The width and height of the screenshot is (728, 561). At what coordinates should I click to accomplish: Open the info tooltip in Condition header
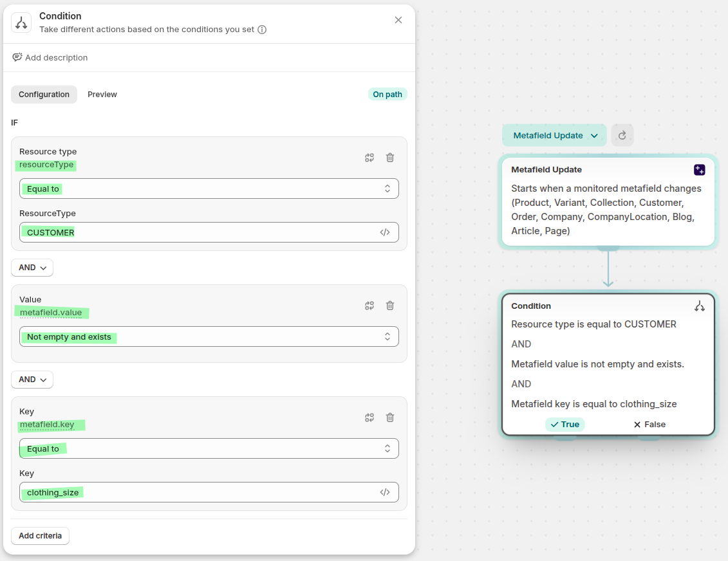point(262,30)
